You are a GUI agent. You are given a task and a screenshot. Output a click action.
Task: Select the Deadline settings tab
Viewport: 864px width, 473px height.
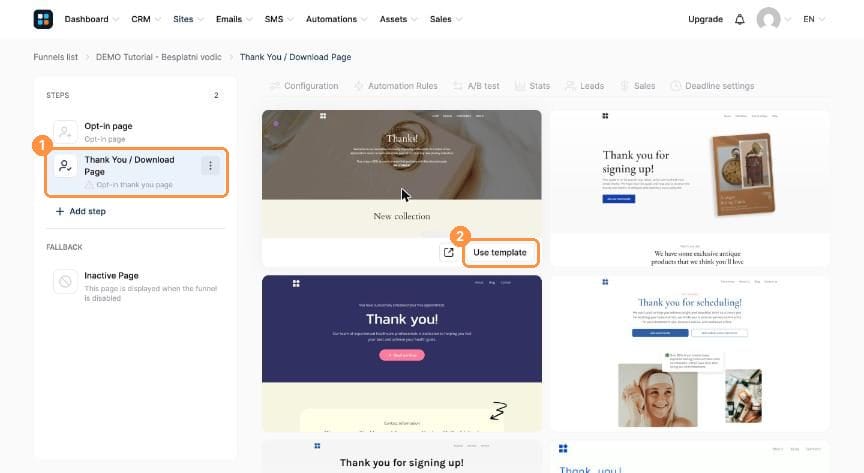tap(712, 86)
